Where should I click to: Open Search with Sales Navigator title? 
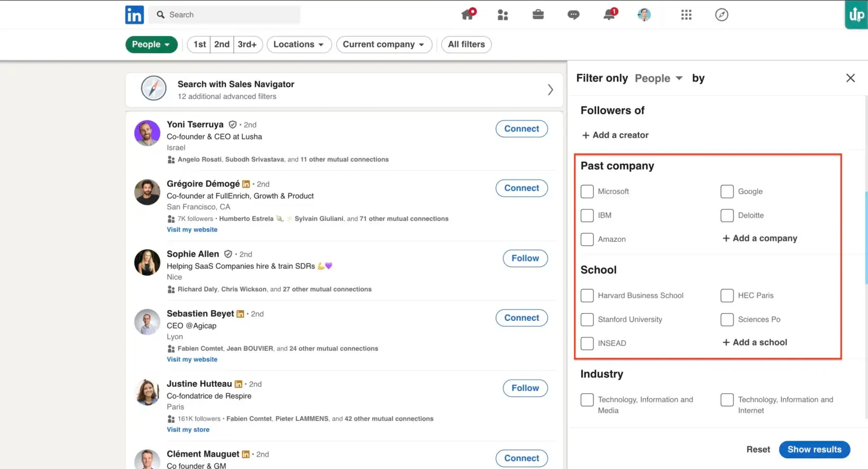coord(236,84)
